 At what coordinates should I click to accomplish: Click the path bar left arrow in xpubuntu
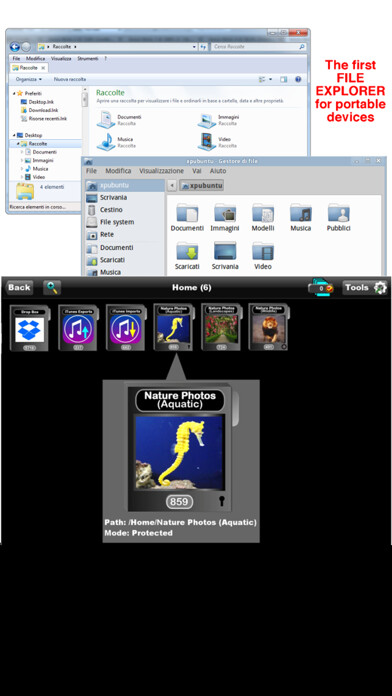(x=172, y=186)
